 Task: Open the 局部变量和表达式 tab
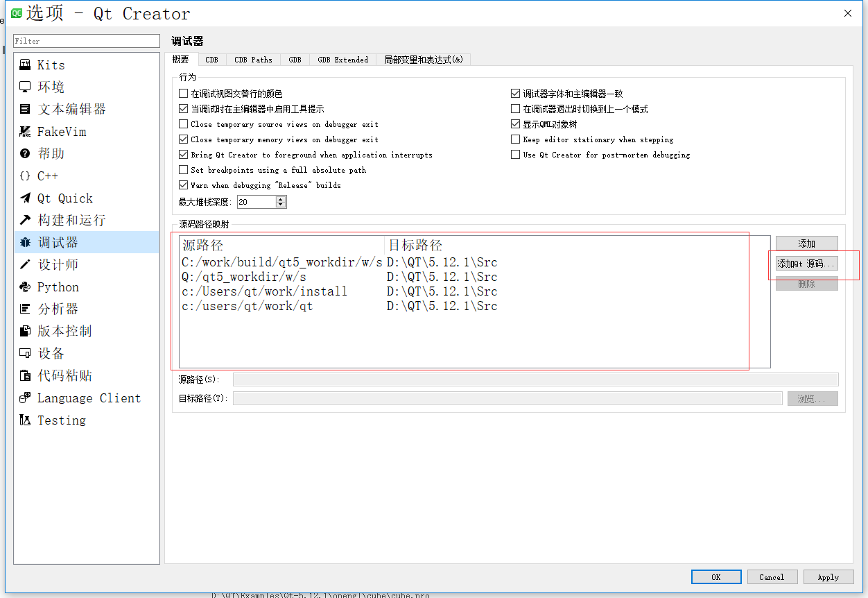pos(424,60)
